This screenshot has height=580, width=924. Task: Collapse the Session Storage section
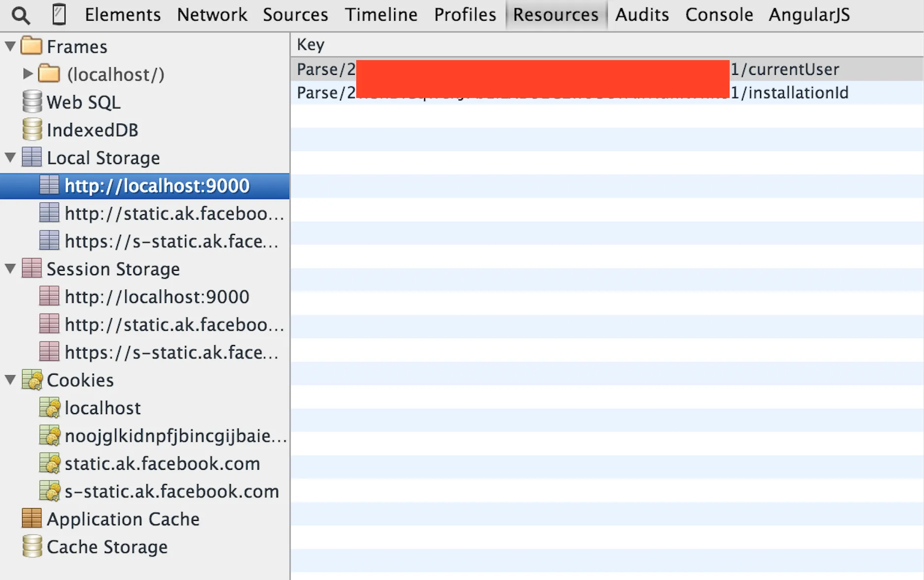(x=10, y=269)
